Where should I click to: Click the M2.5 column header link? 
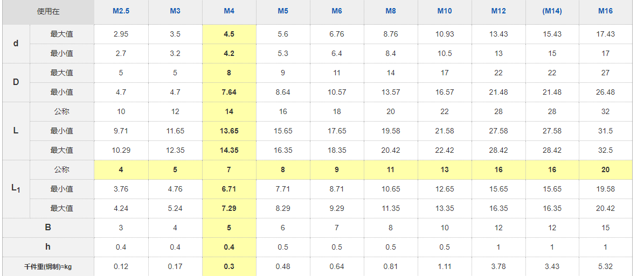pyautogui.click(x=121, y=11)
